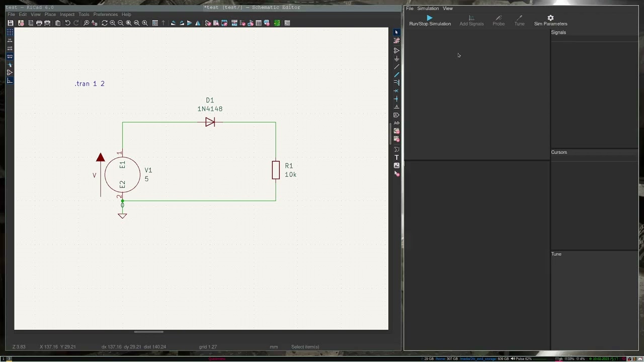Toggle orthogonal wire drawing mode

tap(10, 80)
